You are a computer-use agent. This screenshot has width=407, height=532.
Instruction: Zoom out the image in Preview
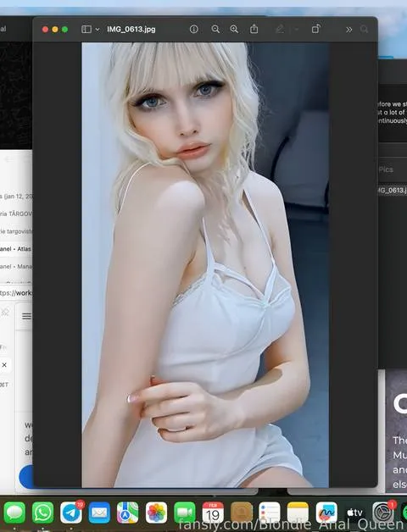pos(215,29)
